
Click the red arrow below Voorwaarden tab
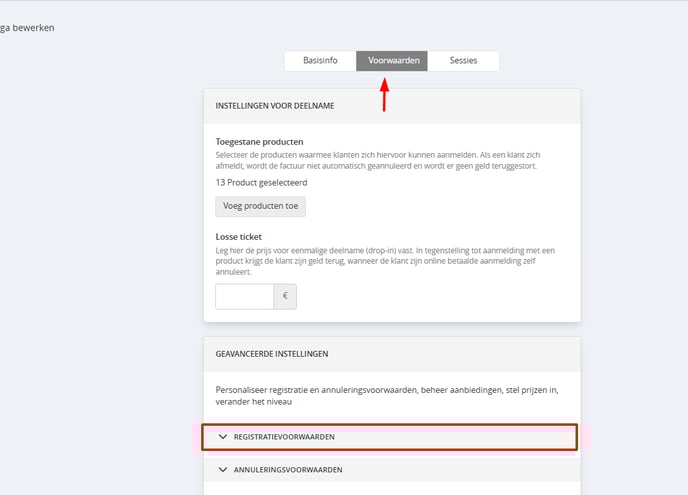tap(384, 95)
